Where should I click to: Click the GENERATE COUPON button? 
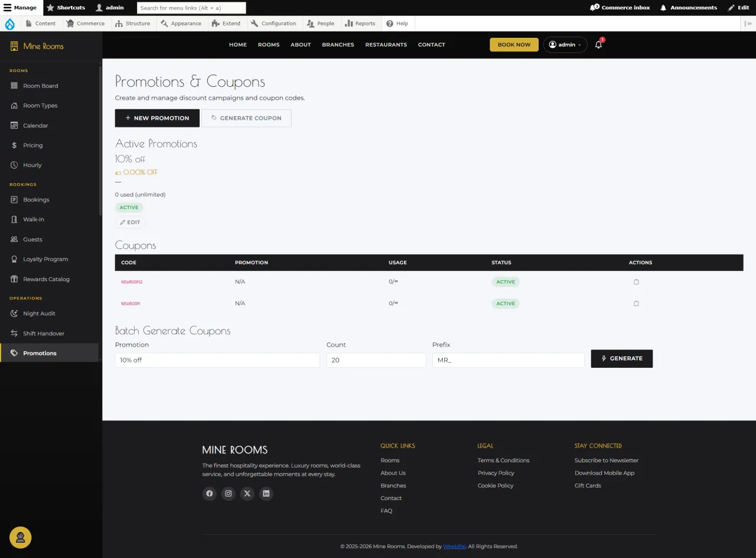246,118
